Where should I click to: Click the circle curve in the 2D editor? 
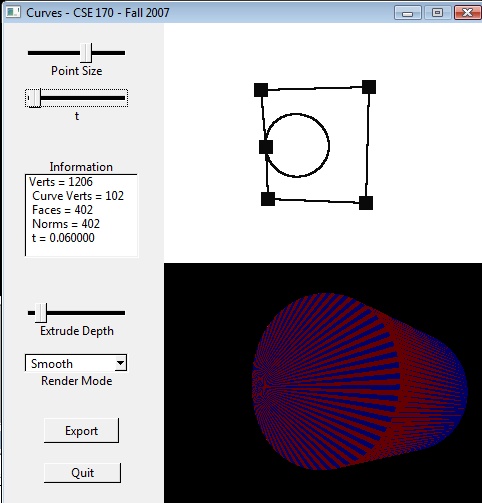click(x=329, y=145)
